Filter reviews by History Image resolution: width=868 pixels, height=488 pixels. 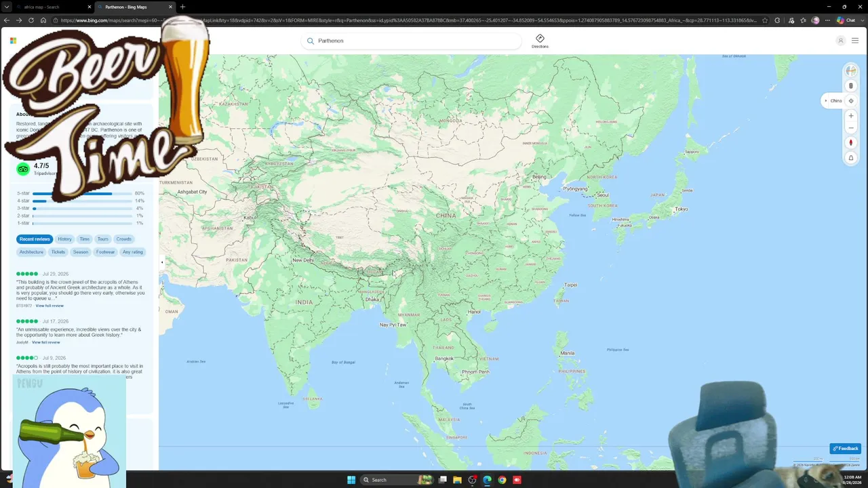point(64,239)
